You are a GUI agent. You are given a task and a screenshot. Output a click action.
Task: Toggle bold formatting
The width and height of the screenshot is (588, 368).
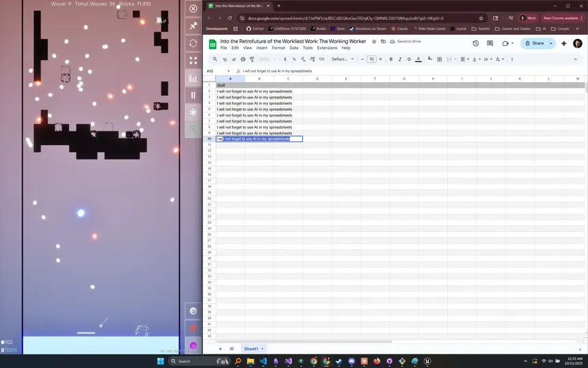[x=391, y=60]
